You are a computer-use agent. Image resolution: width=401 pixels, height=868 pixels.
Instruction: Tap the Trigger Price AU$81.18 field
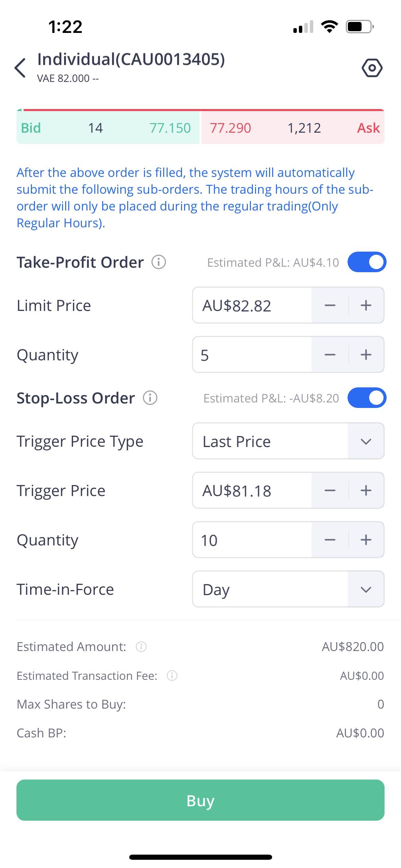click(252, 491)
